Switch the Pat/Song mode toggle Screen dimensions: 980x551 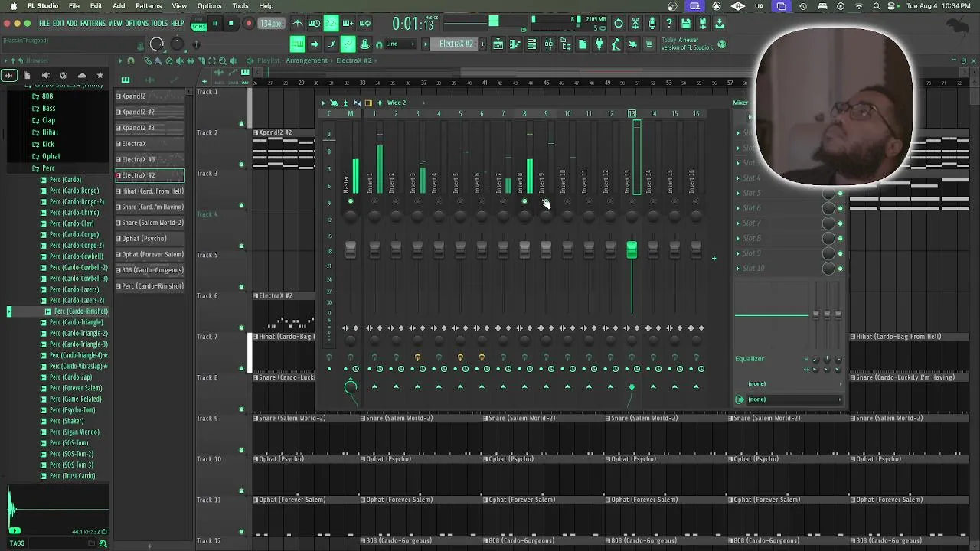199,24
